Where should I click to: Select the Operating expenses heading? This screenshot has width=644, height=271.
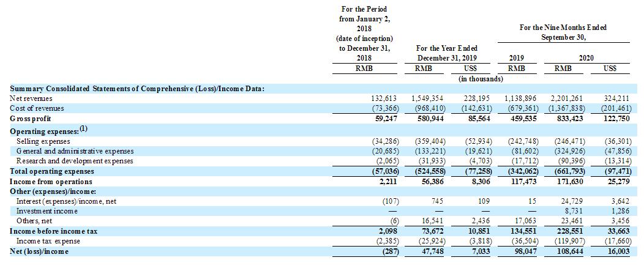(49, 131)
